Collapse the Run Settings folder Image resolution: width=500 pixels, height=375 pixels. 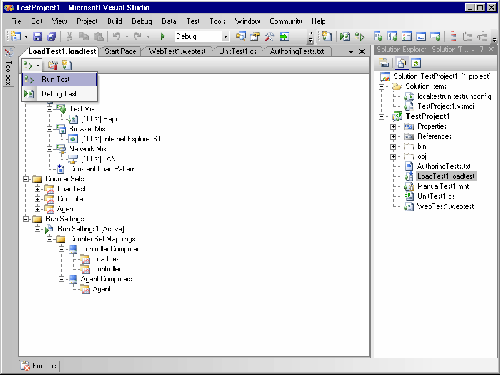[x=26, y=219]
